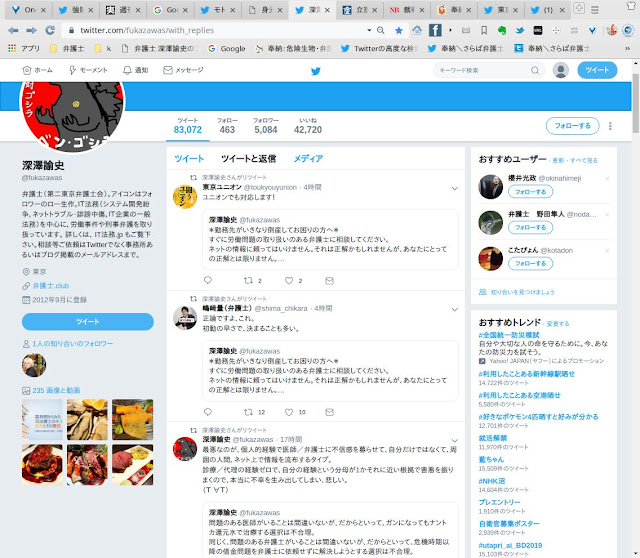Click the 知り合いを見つけましょう link

[522, 292]
